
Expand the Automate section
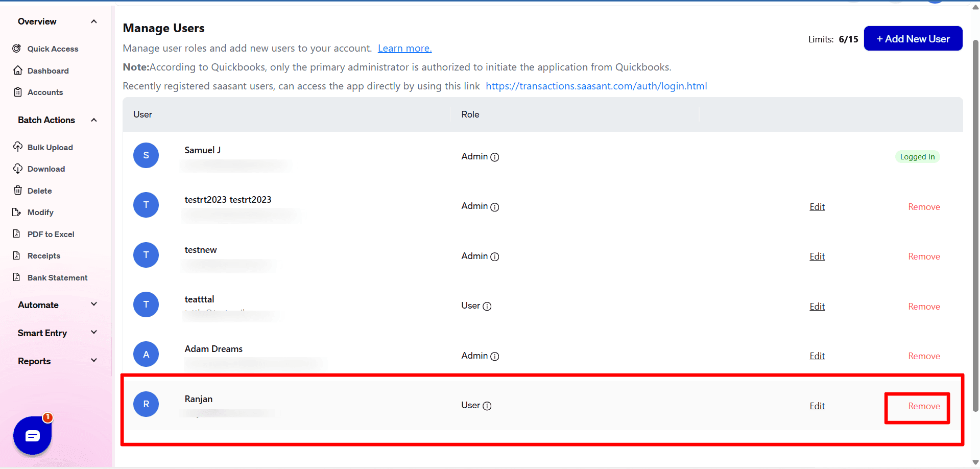[x=94, y=304]
